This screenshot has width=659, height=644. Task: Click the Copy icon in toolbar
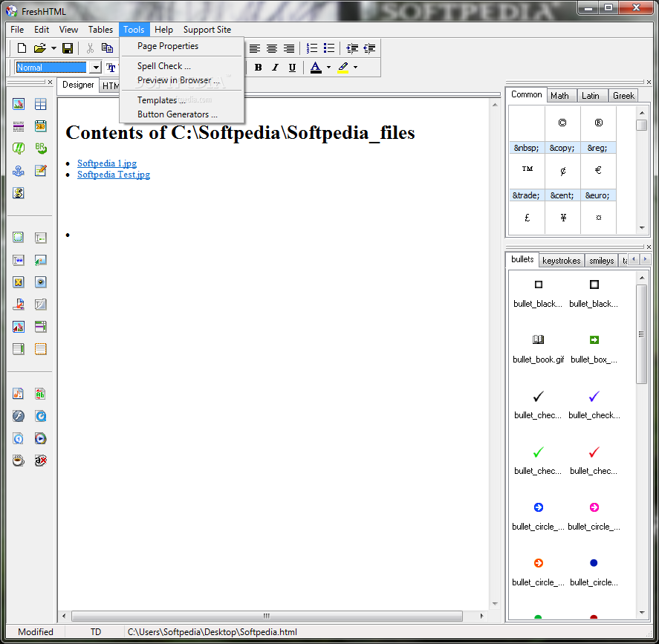108,48
